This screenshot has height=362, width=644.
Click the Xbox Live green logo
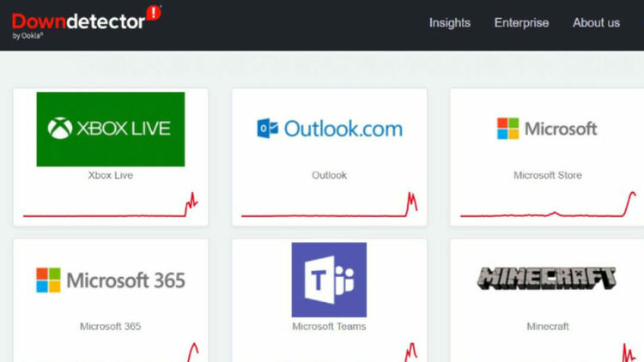111,129
